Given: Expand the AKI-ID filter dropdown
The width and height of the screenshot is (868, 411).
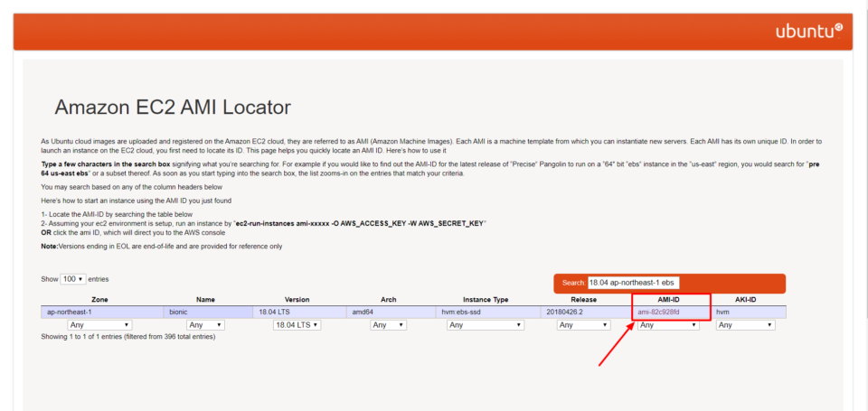Looking at the screenshot, I should click(x=746, y=324).
